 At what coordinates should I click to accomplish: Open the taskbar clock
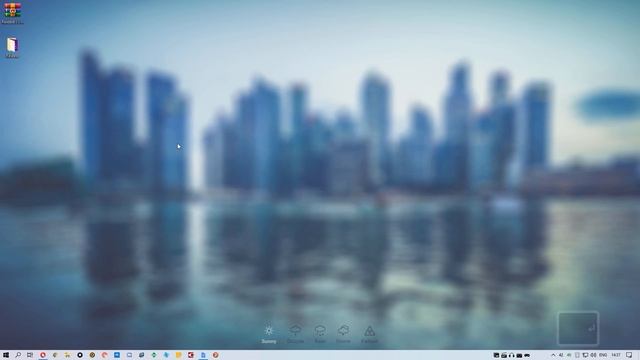(x=616, y=355)
